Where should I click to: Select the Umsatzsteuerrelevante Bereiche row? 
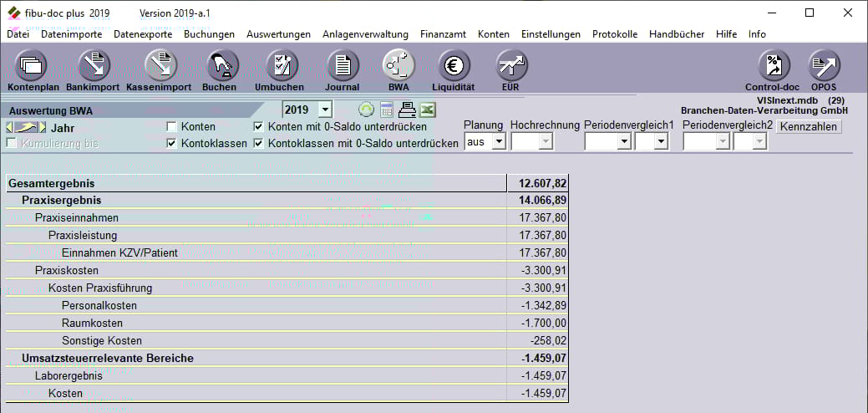tap(287, 358)
